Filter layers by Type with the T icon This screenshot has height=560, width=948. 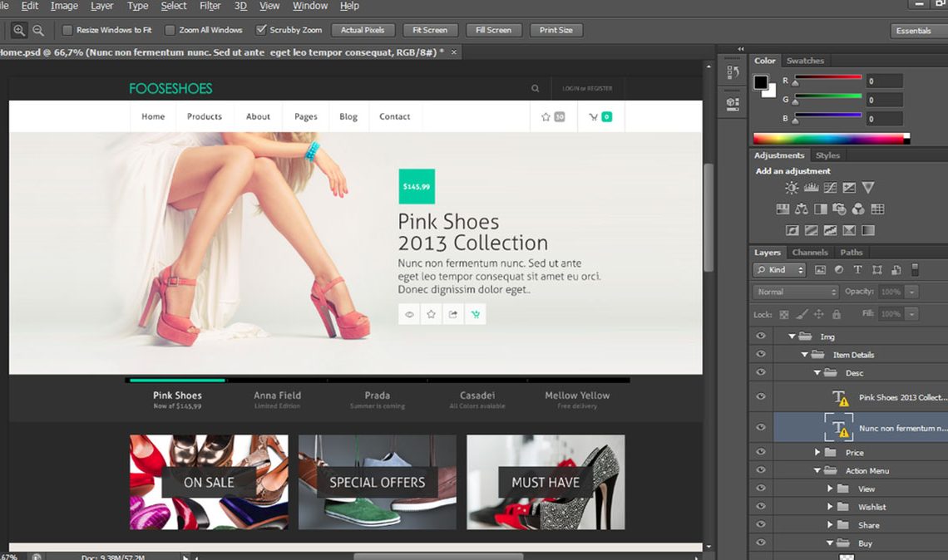(858, 269)
